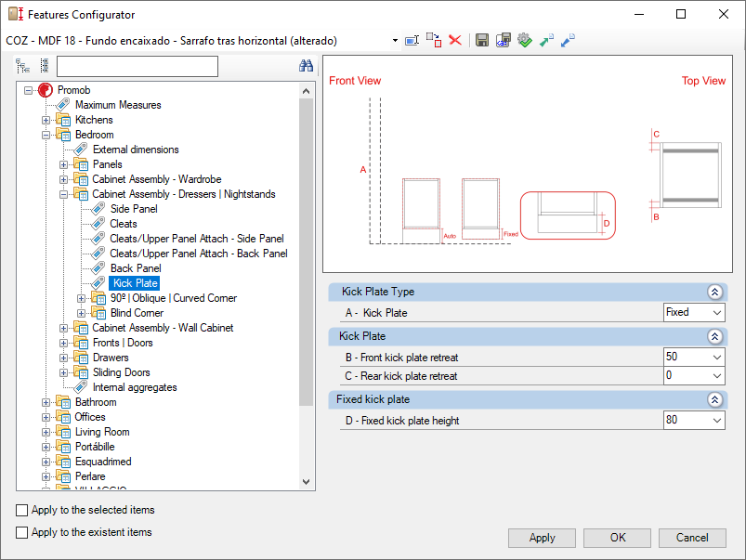Image resolution: width=746 pixels, height=560 pixels.
Task: Open Fixed kick plate height dropdown
Action: coord(717,421)
